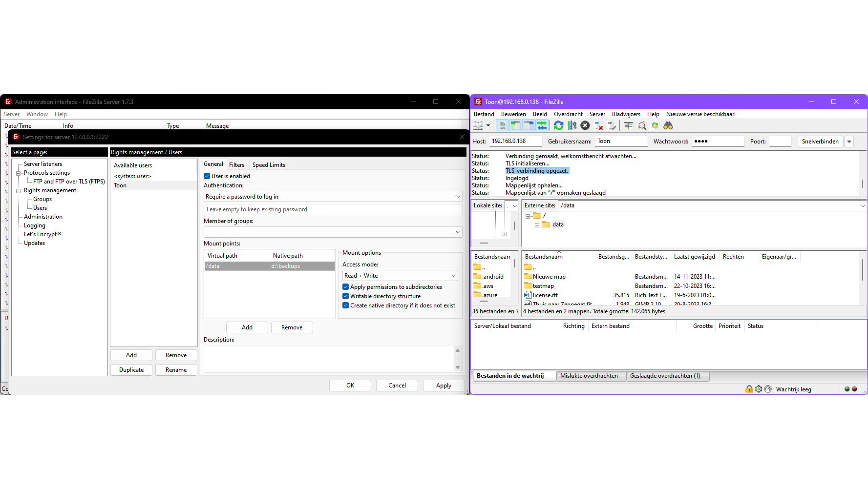Refresh the file and folder lists
The image size is (868, 488).
[x=559, y=126]
